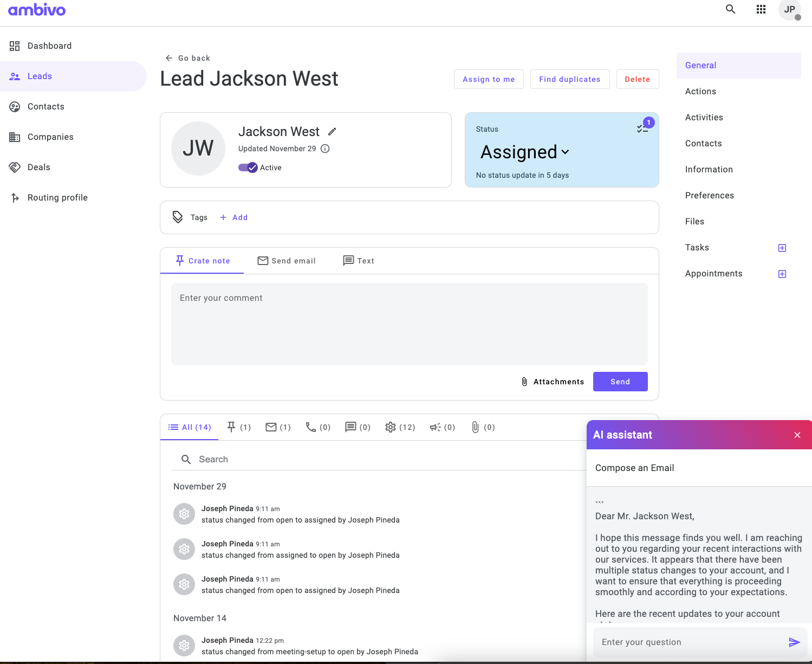
Task: Filter activities by emails (1)
Action: click(x=278, y=427)
